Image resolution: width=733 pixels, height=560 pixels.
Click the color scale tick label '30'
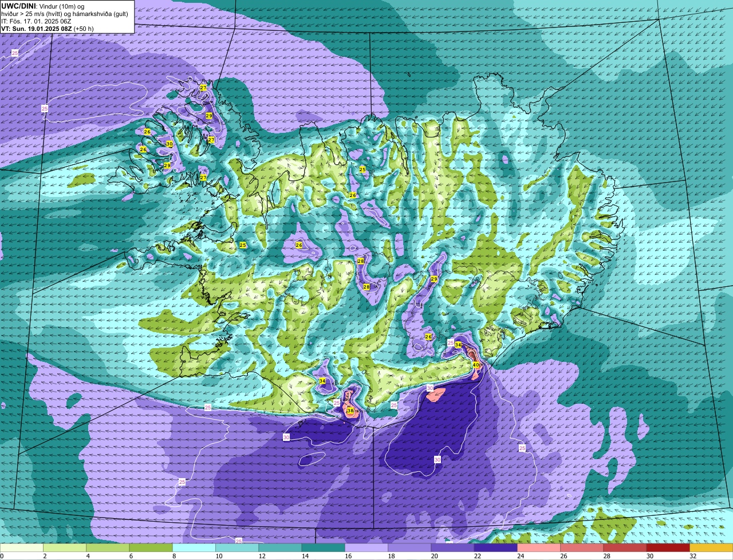[x=649, y=556]
